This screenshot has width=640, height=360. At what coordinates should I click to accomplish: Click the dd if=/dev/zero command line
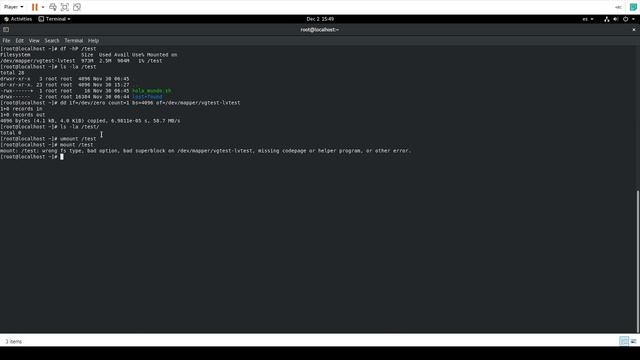click(120, 103)
